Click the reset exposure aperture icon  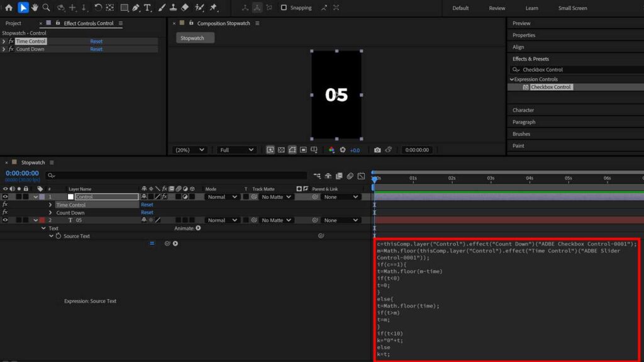click(x=343, y=150)
